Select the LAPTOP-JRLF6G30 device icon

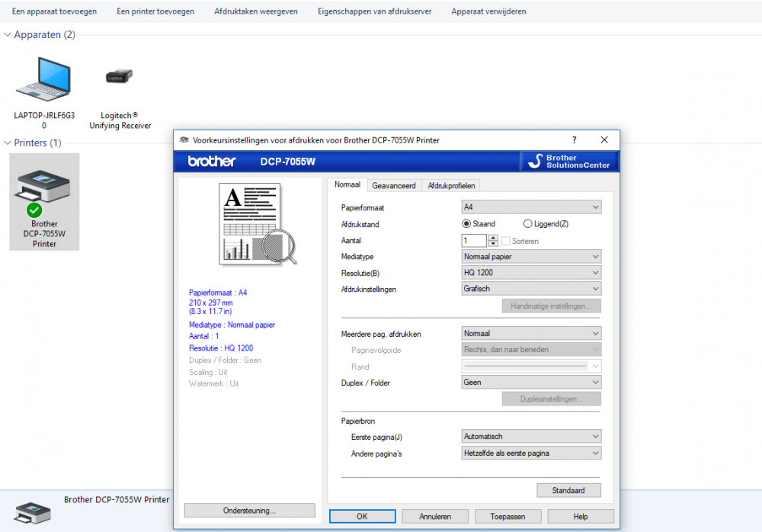click(43, 81)
